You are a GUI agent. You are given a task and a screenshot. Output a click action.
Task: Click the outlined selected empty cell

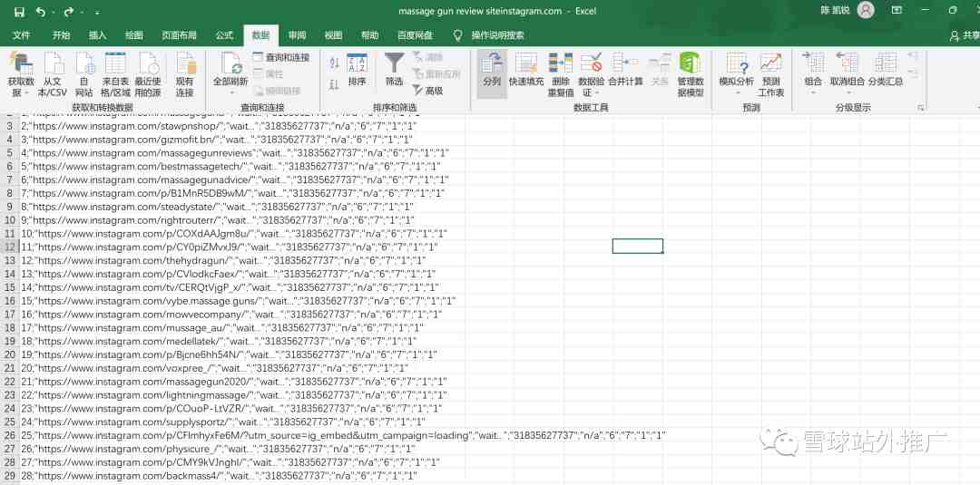(x=638, y=247)
